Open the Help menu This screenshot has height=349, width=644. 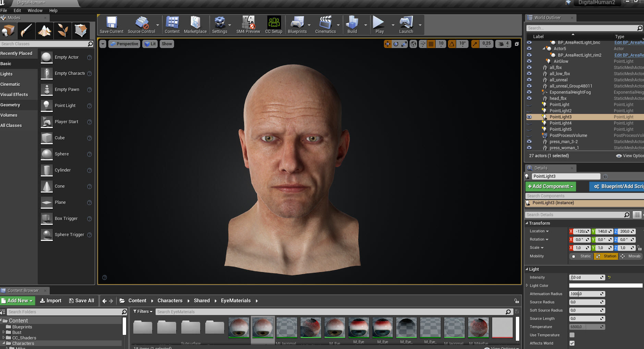coord(53,11)
